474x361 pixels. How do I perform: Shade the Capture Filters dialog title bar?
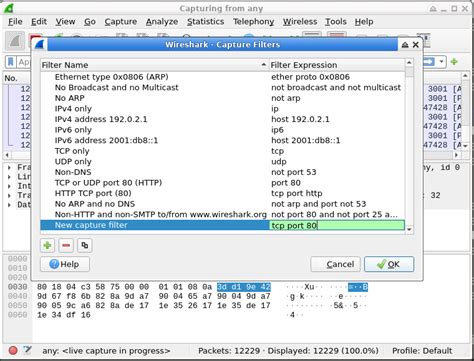click(405, 45)
